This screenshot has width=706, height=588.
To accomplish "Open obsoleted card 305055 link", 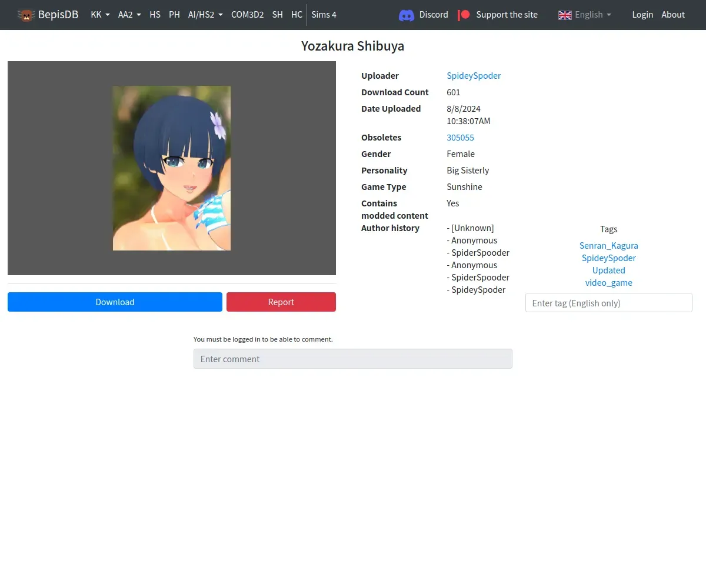I will coord(460,137).
